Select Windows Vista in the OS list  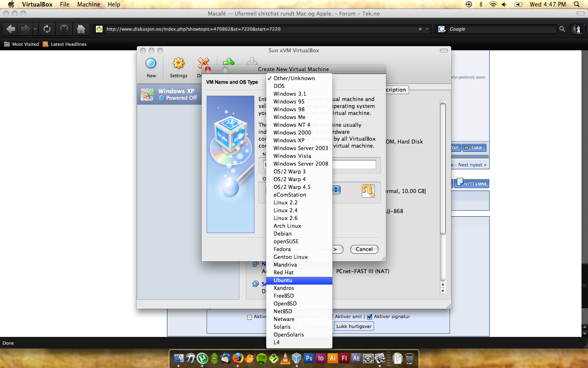299,156
